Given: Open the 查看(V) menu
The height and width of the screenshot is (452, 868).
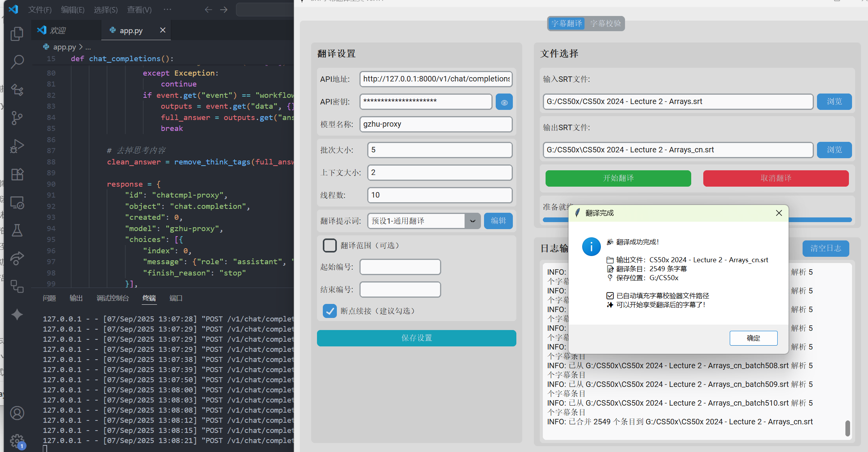Looking at the screenshot, I should 139,9.
